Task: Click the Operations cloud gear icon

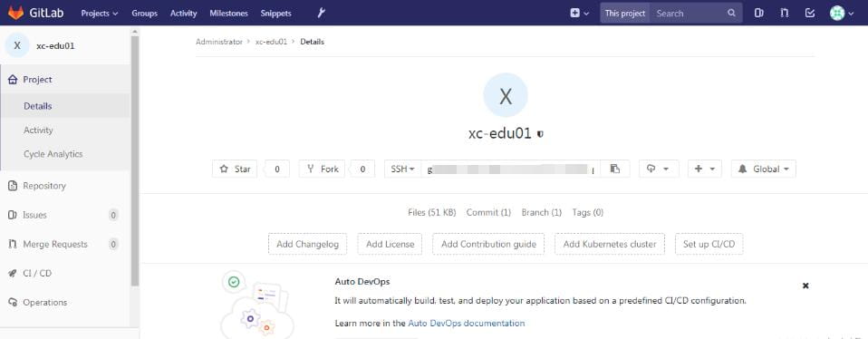Action: pyautogui.click(x=13, y=303)
